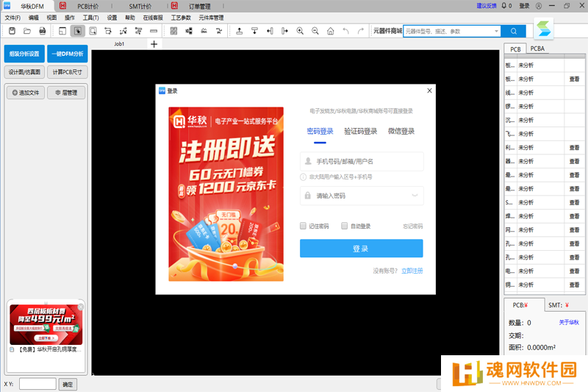Click the notification bell icon in title bar
The image size is (588, 392).
(x=504, y=6)
